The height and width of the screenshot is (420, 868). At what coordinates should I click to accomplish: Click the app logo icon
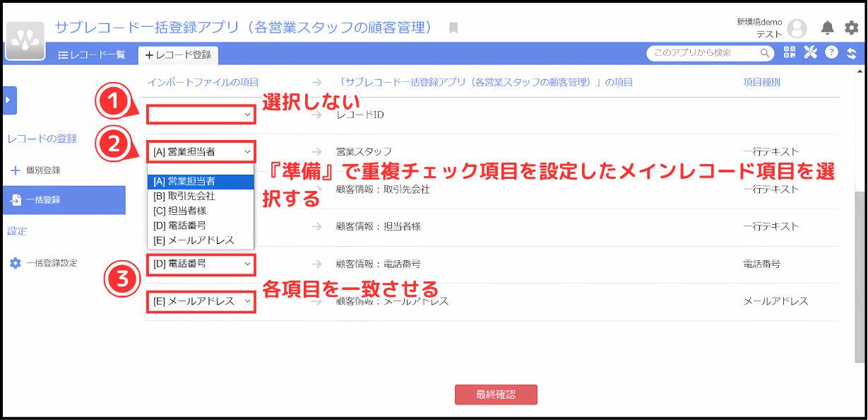25,40
